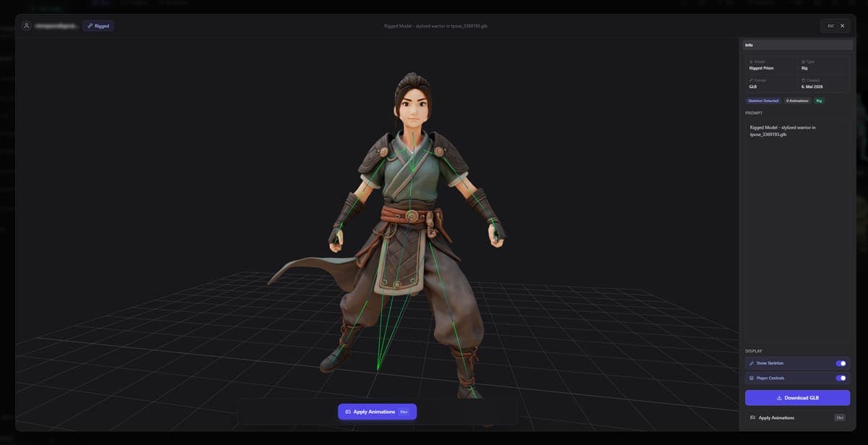Click the bone icon beside Show Skeleton
868x445 pixels.
[752, 363]
